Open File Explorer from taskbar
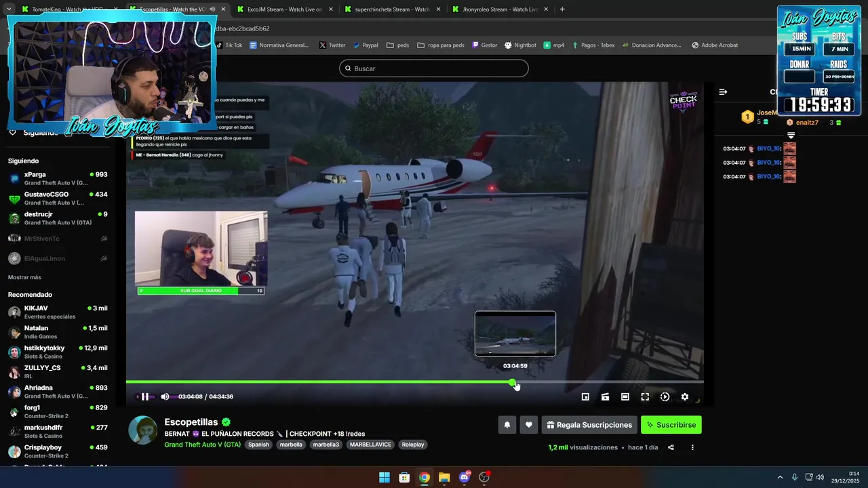Screen dimensions: 868x488 (x=444, y=477)
